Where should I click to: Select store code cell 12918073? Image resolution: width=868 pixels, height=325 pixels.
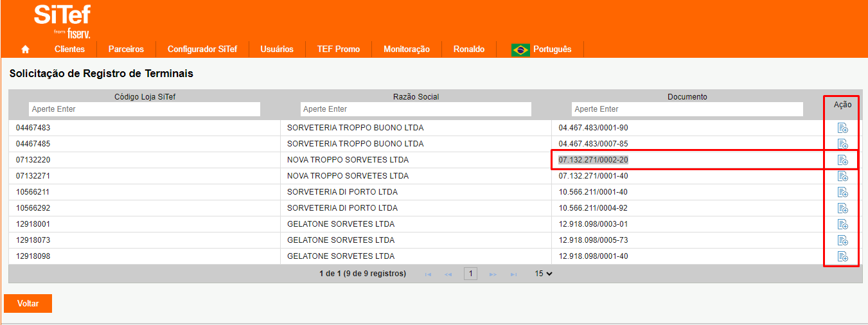pos(33,240)
